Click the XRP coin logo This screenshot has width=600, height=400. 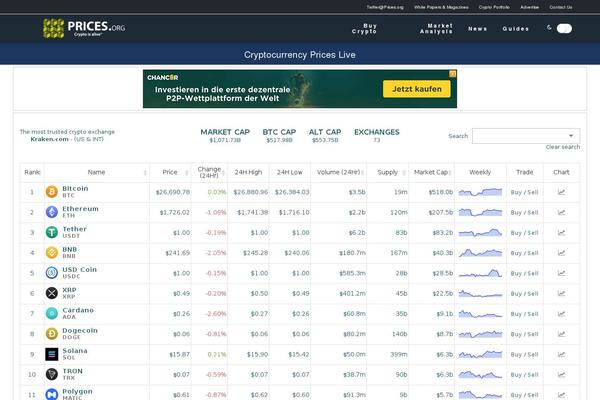coord(52,293)
